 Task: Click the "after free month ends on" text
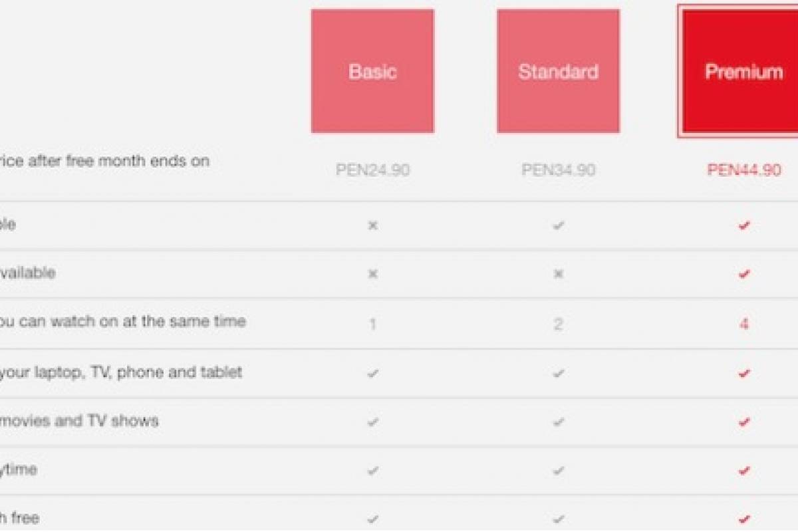tap(105, 161)
